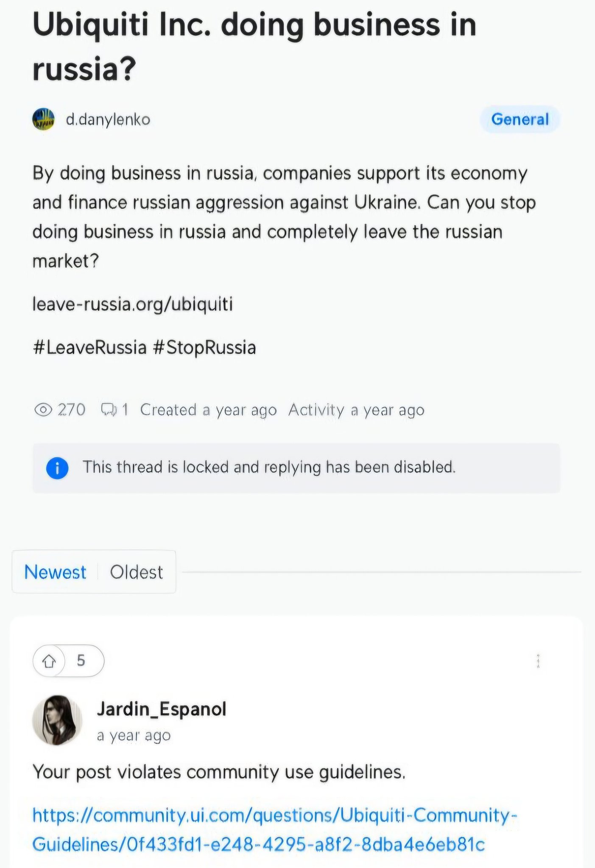The height and width of the screenshot is (868, 595).
Task: Click the thread locked notice banner
Action: coord(296,468)
